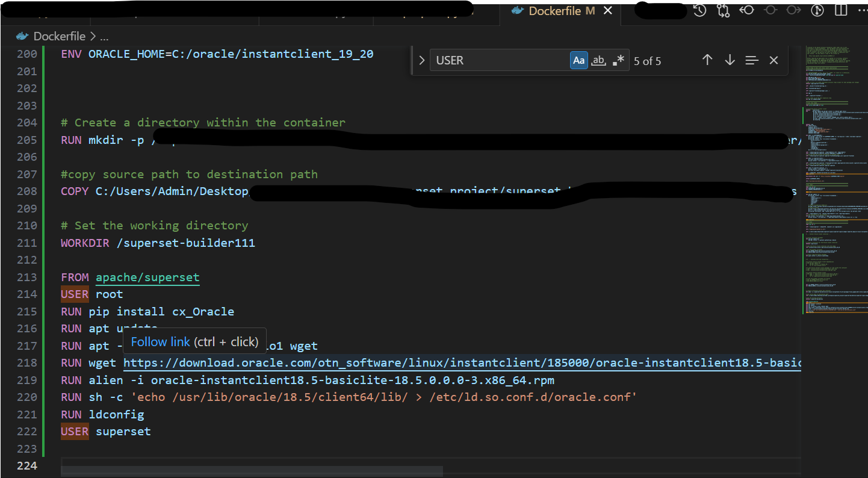Click '# Create a directory within the container'
This screenshot has height=478, width=868.
[x=203, y=123]
